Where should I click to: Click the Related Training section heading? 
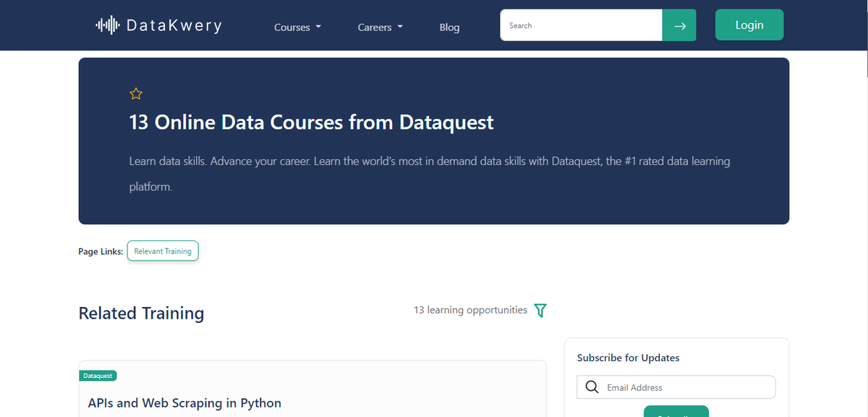[x=141, y=313]
